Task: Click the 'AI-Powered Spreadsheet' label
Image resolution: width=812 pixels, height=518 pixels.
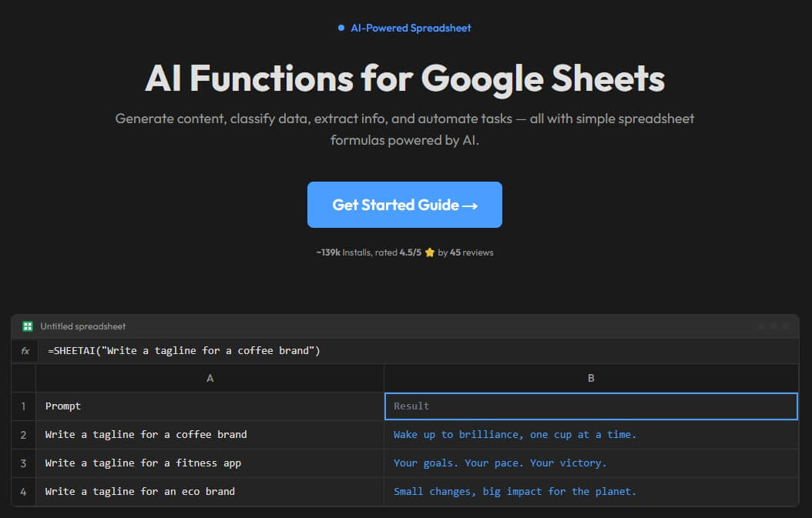Action: click(411, 28)
